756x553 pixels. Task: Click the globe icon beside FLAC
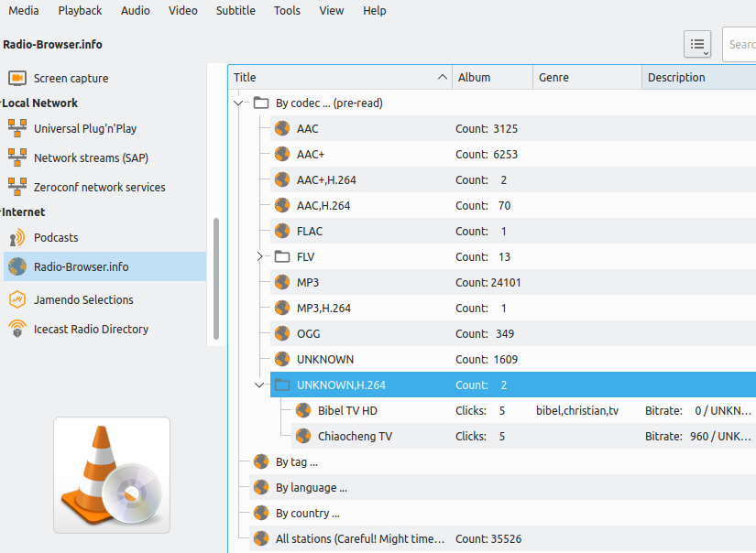(282, 231)
